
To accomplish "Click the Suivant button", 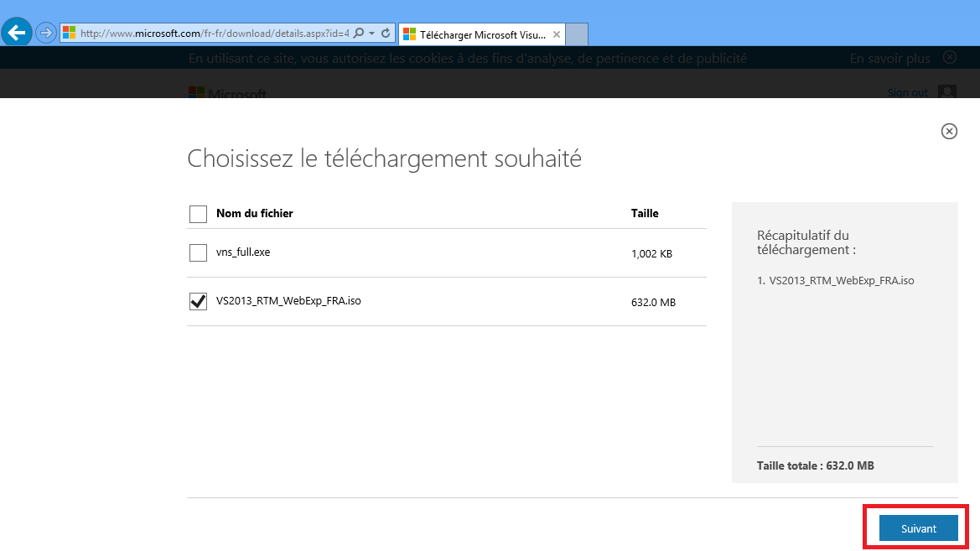I will pos(918,528).
